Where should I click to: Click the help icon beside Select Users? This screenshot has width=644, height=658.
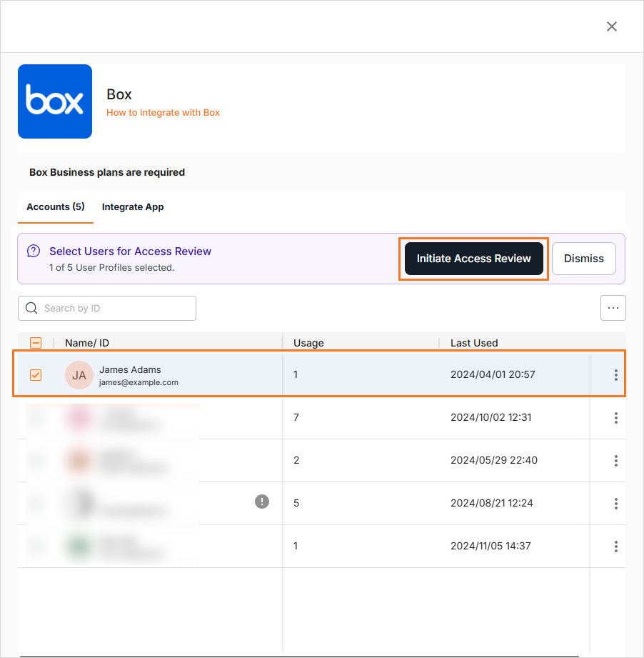click(x=34, y=251)
